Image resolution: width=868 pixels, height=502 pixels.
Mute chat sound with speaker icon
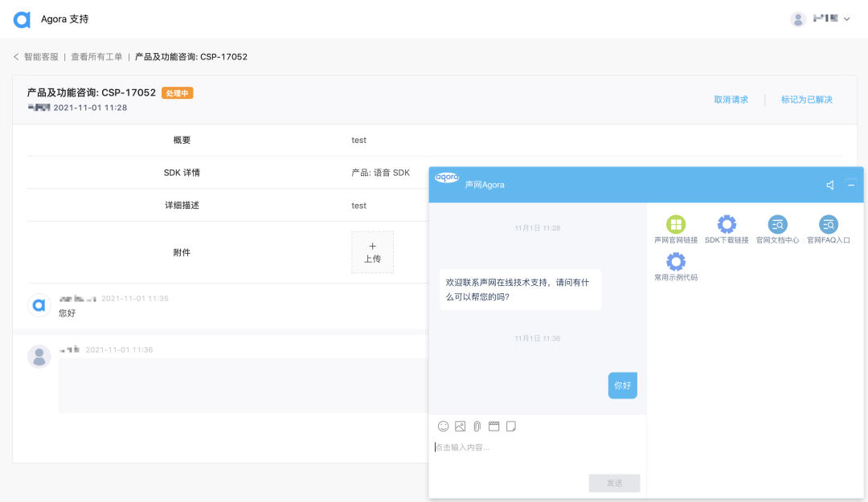pyautogui.click(x=829, y=185)
